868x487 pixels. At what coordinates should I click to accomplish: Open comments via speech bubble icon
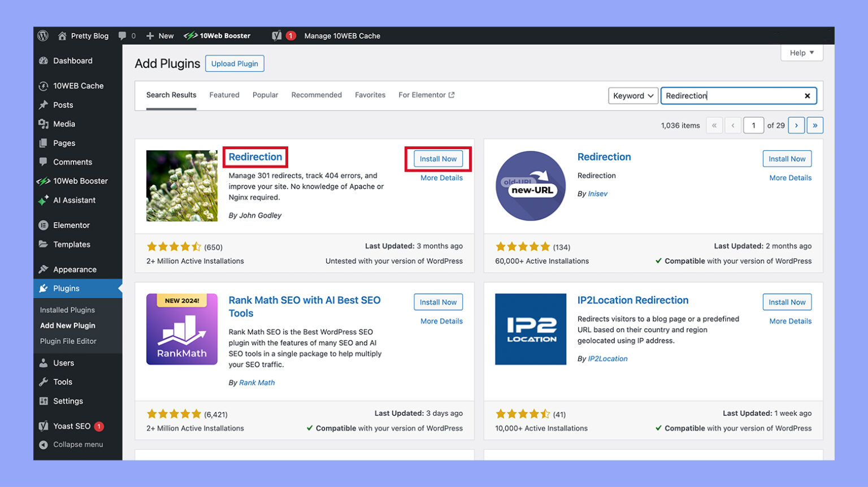pos(122,35)
